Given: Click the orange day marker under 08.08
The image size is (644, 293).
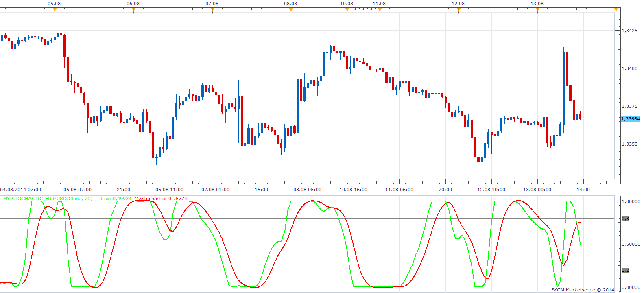Looking at the screenshot, I should [291, 10].
